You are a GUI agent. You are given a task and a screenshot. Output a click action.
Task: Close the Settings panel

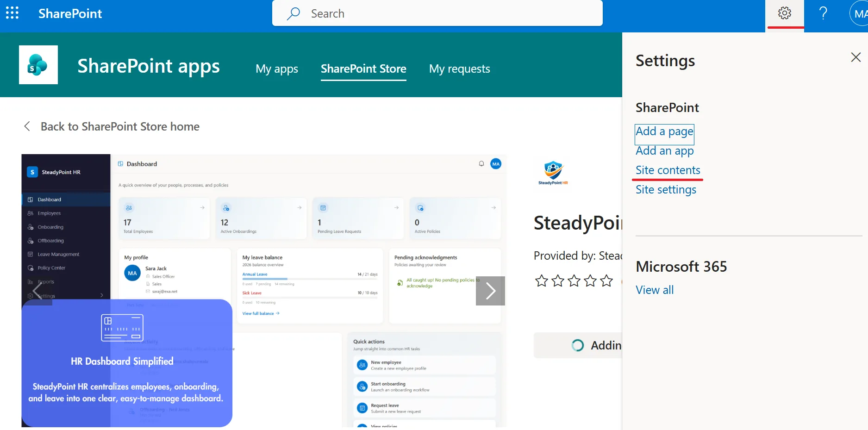(856, 57)
